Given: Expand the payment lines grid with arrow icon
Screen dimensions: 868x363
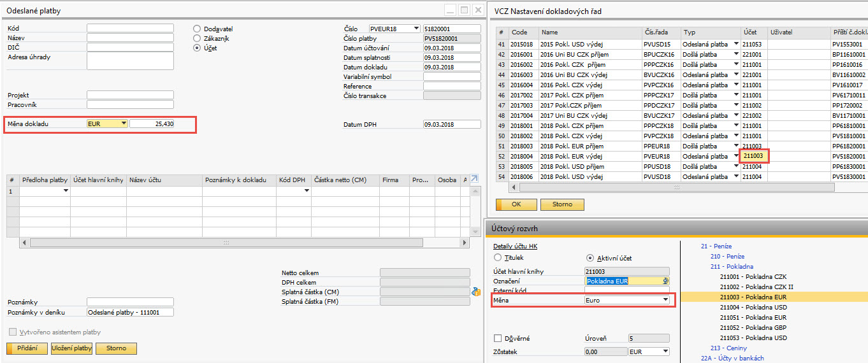Looking at the screenshot, I should 474,180.
